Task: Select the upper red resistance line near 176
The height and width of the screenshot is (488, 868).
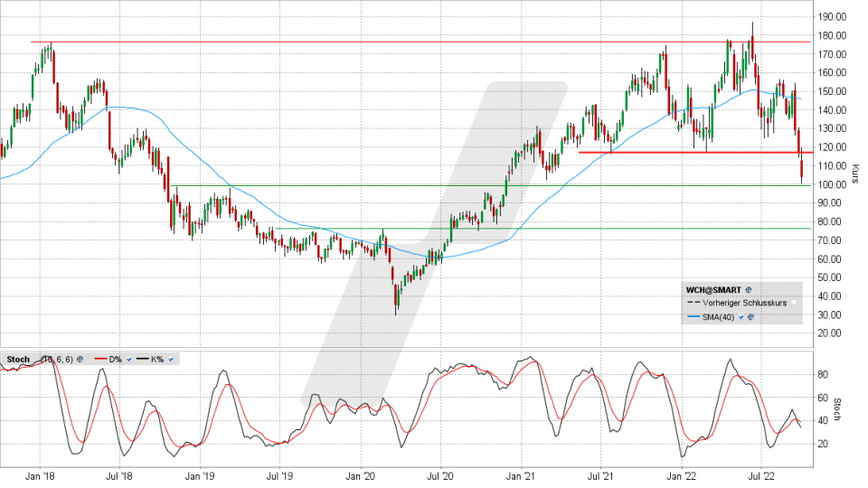Action: [x=362, y=42]
